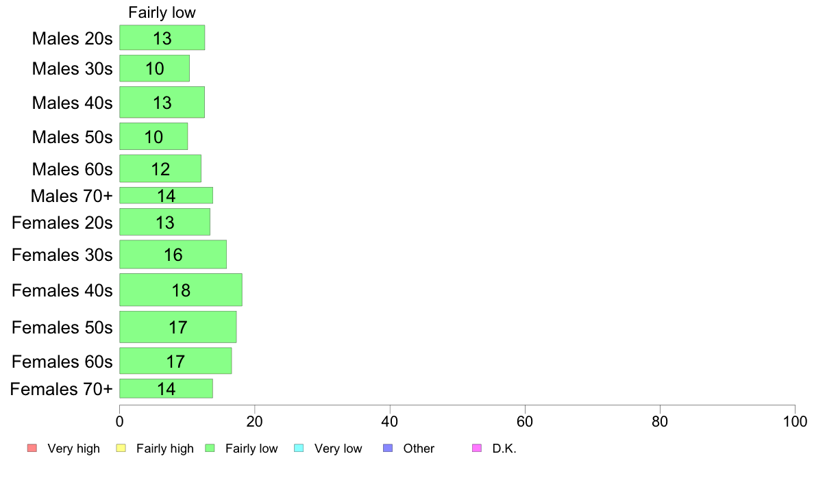Image resolution: width=814 pixels, height=504 pixels.
Task: Click the yellow Fairly high legend swatch
Action: coord(121,448)
